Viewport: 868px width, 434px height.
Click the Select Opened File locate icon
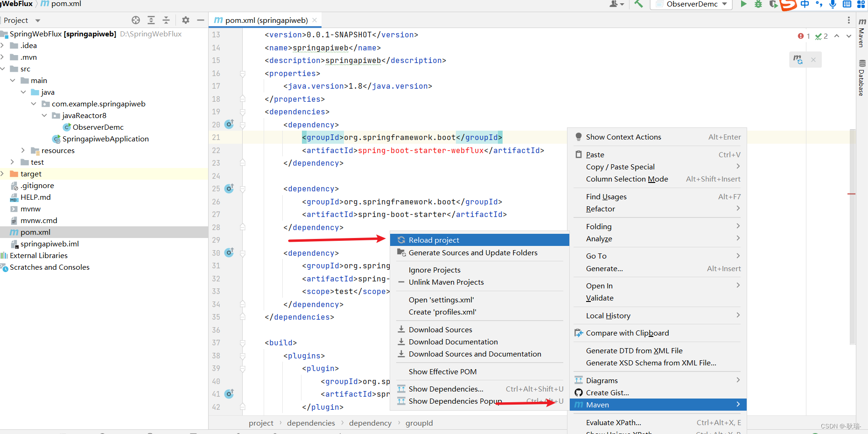136,20
